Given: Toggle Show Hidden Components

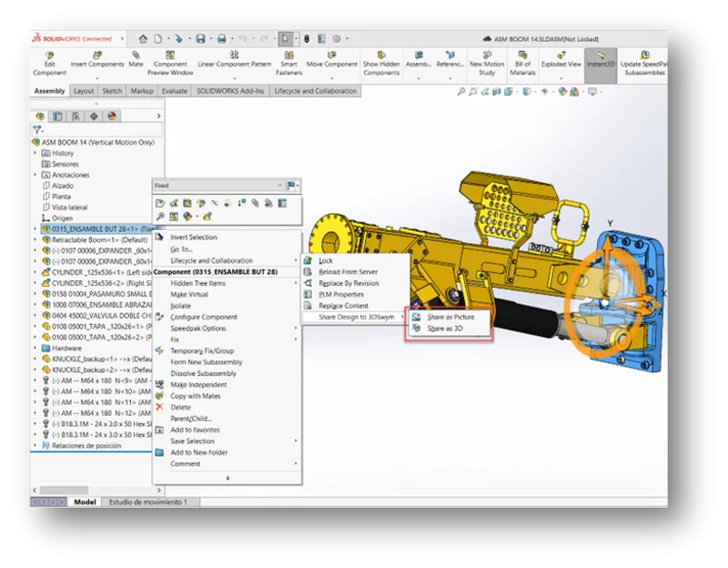Looking at the screenshot, I should pyautogui.click(x=381, y=56).
